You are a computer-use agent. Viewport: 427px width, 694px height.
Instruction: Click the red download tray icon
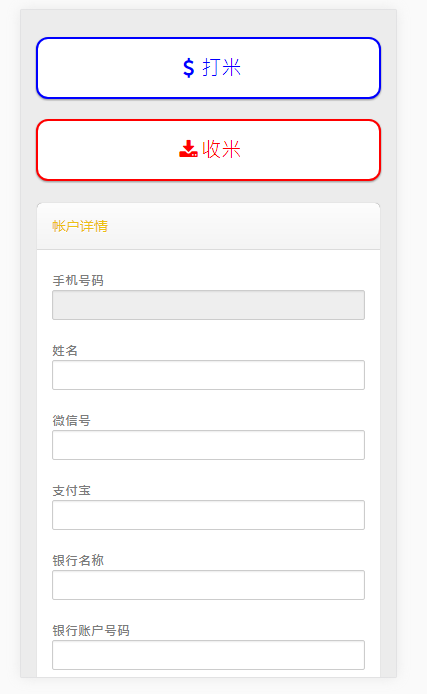coord(188,149)
